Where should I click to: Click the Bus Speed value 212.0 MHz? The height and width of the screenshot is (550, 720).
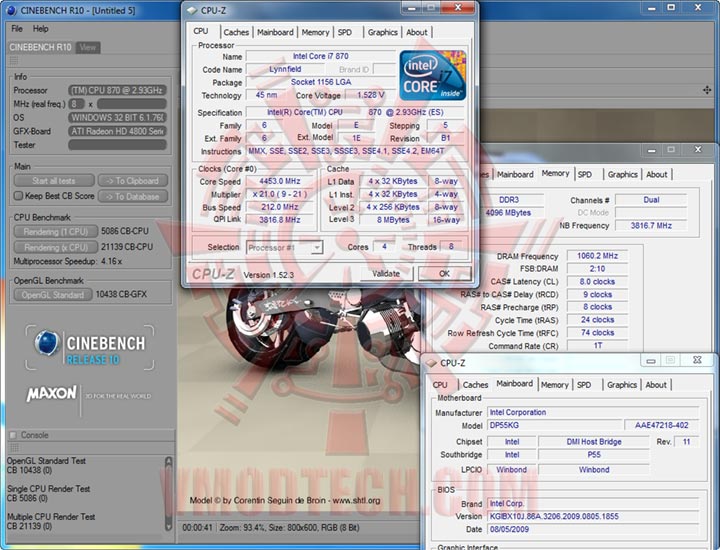(280, 207)
